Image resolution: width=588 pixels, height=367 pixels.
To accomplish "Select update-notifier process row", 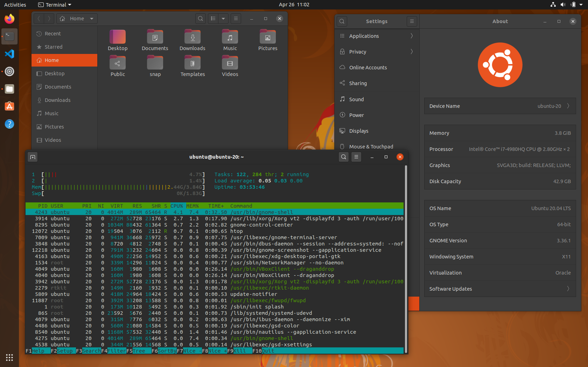I will pyautogui.click(x=215, y=294).
